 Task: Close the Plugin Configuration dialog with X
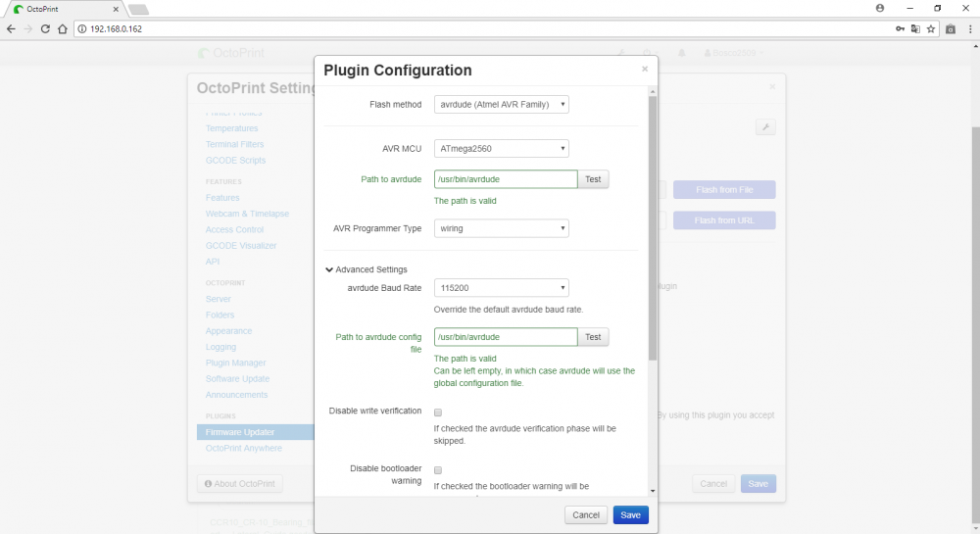click(x=645, y=70)
